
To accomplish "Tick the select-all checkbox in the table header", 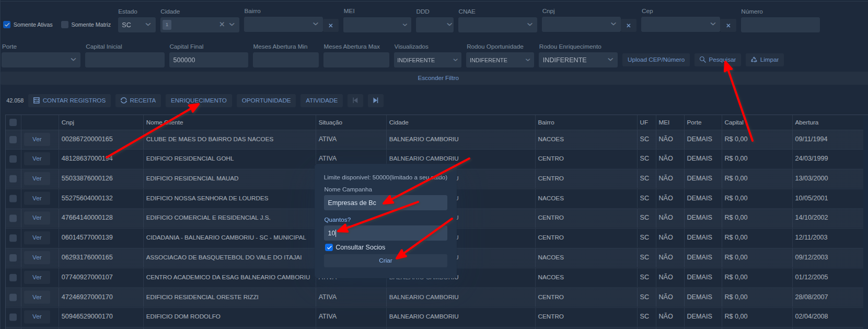I will point(13,122).
